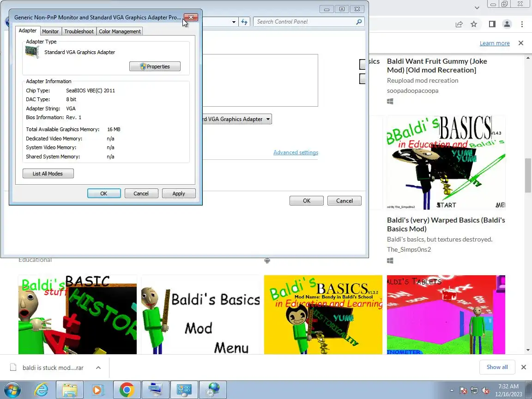Open Baldi's (very) Warped Basics title link
The image size is (532, 399).
[446, 224]
